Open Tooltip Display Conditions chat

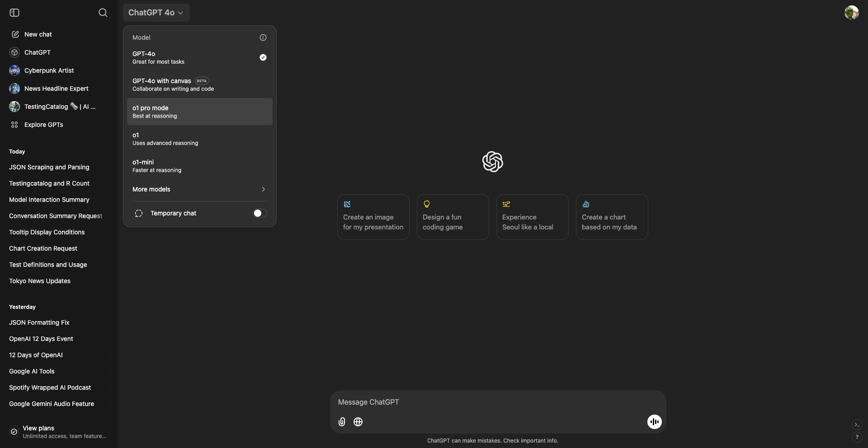click(59, 232)
